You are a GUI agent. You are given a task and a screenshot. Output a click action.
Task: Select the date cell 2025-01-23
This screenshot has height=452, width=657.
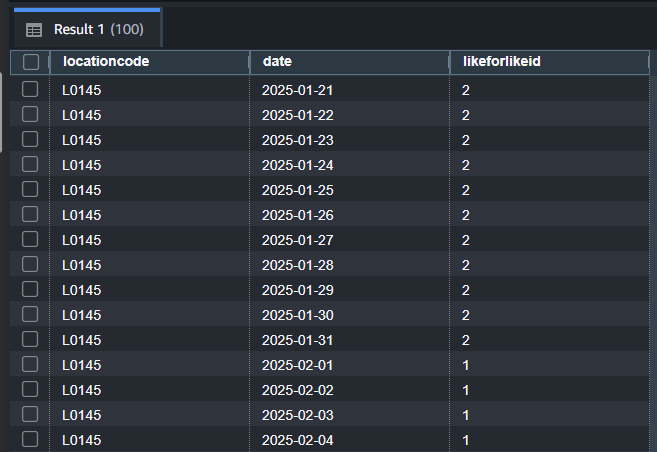point(297,140)
